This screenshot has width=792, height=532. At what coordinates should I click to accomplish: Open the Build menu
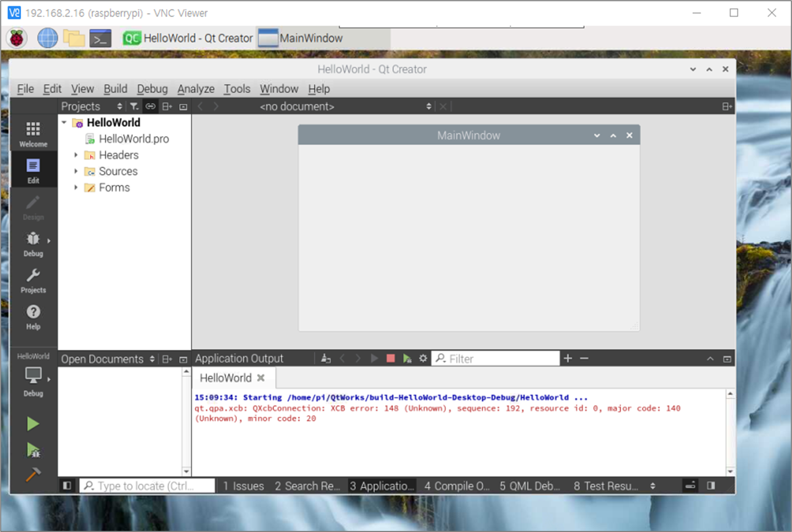(x=115, y=89)
